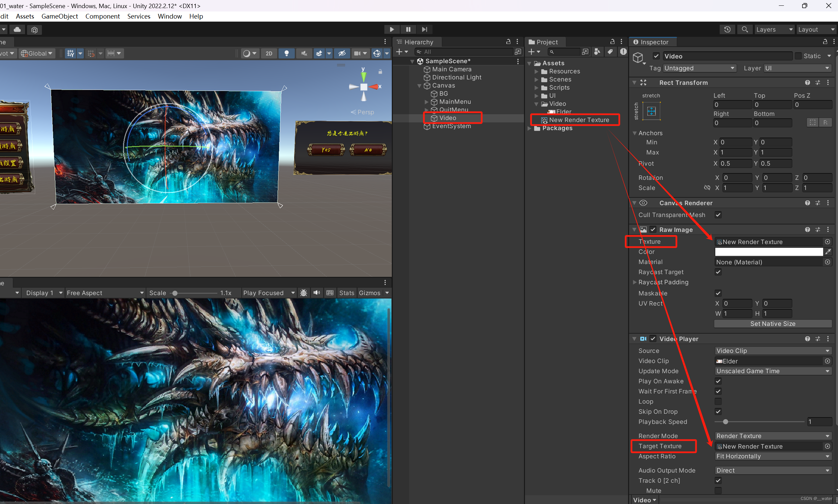Click the Stats button in Game view

[347, 293]
